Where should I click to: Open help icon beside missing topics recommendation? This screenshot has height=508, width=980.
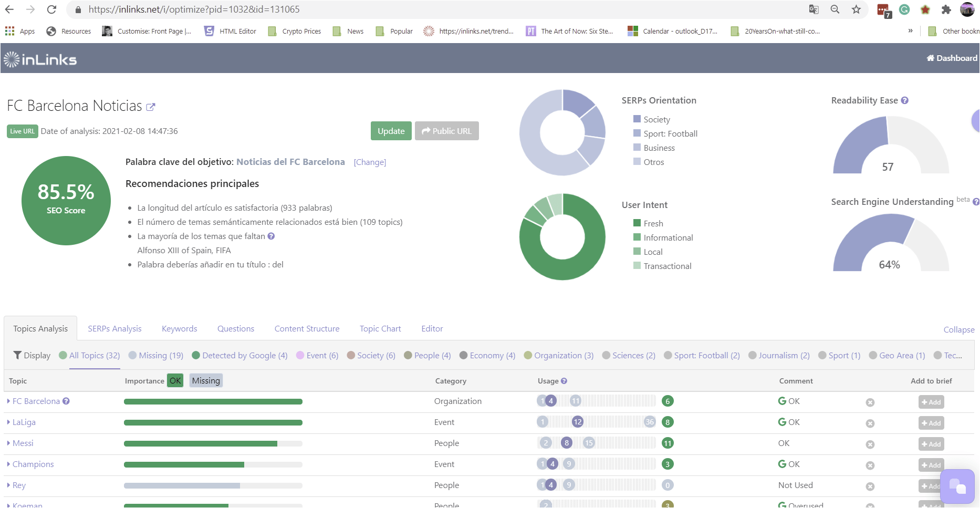point(271,236)
